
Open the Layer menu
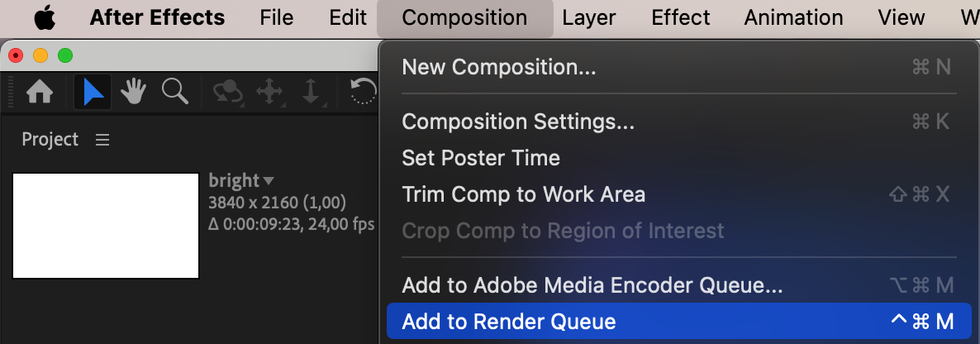click(x=589, y=17)
